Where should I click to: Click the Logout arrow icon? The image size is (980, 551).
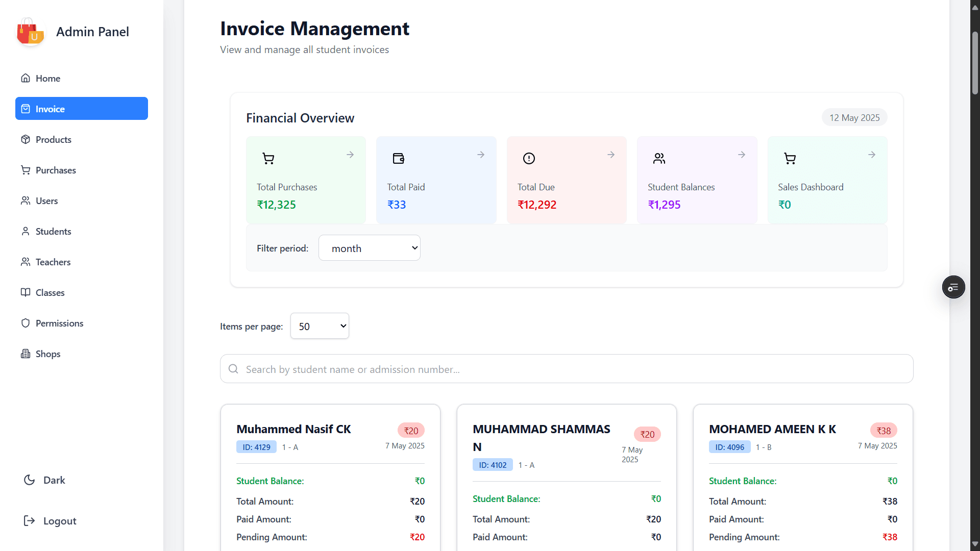click(30, 520)
